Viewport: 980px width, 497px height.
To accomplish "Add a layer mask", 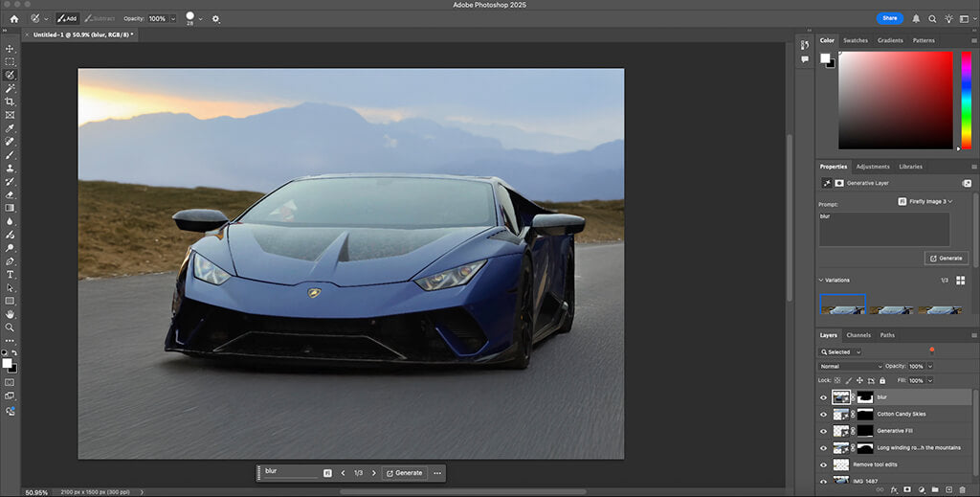I will [x=907, y=489].
